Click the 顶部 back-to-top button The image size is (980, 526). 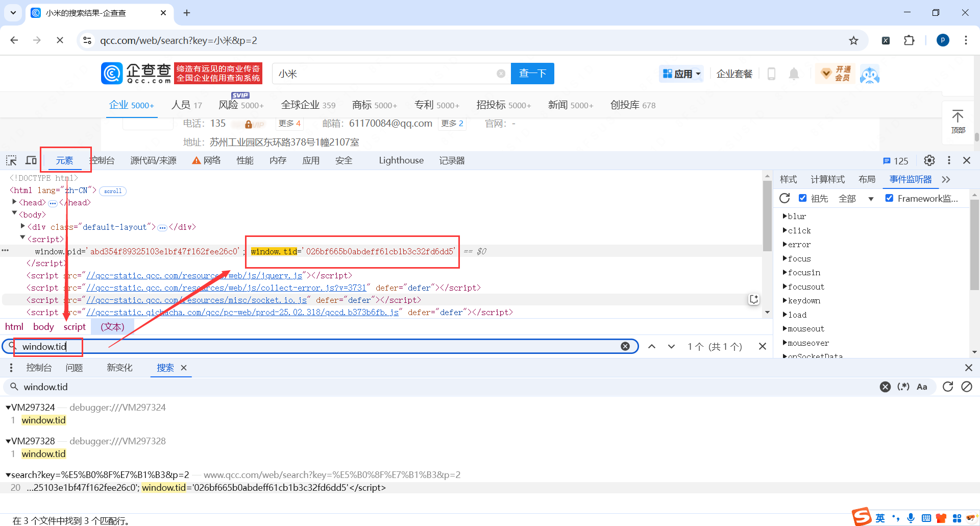point(958,122)
